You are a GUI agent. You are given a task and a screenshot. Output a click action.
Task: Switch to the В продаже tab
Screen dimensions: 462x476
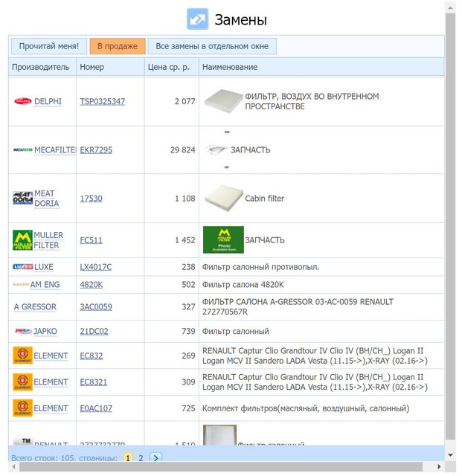pos(118,46)
